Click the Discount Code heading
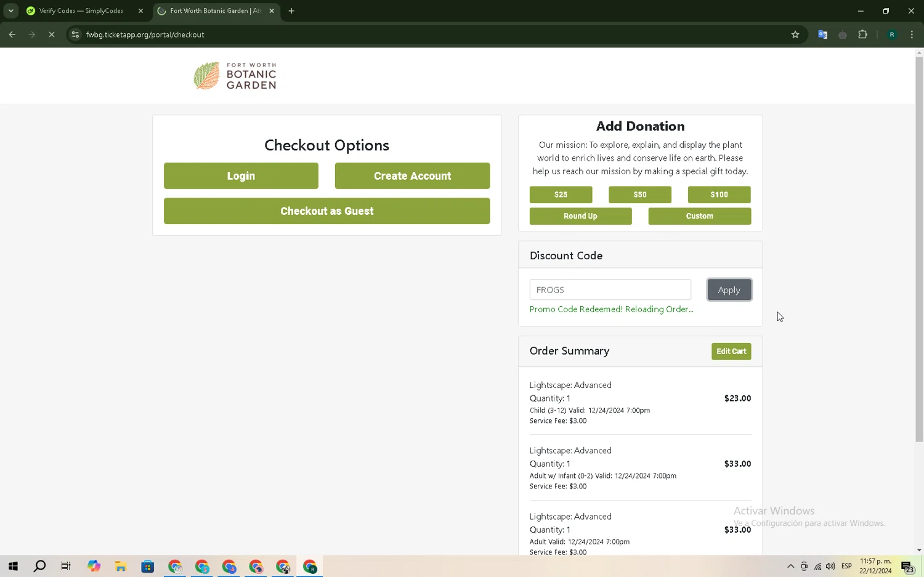The width and height of the screenshot is (924, 577). (566, 256)
